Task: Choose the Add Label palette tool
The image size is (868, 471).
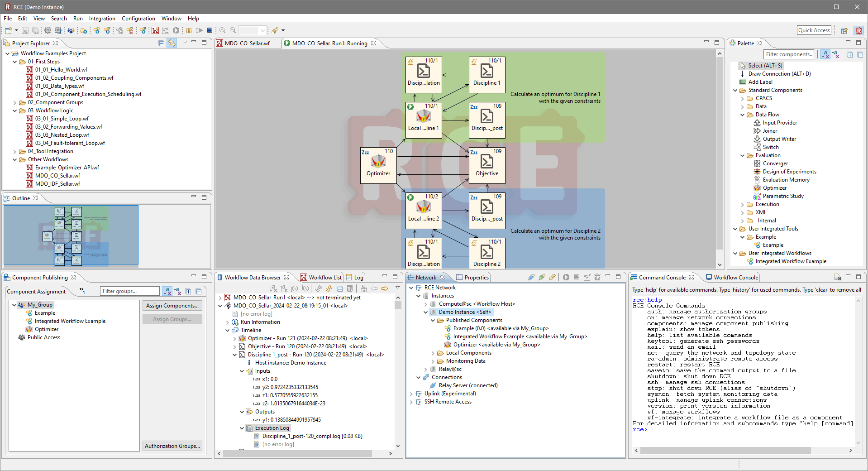Action: pyautogui.click(x=760, y=82)
